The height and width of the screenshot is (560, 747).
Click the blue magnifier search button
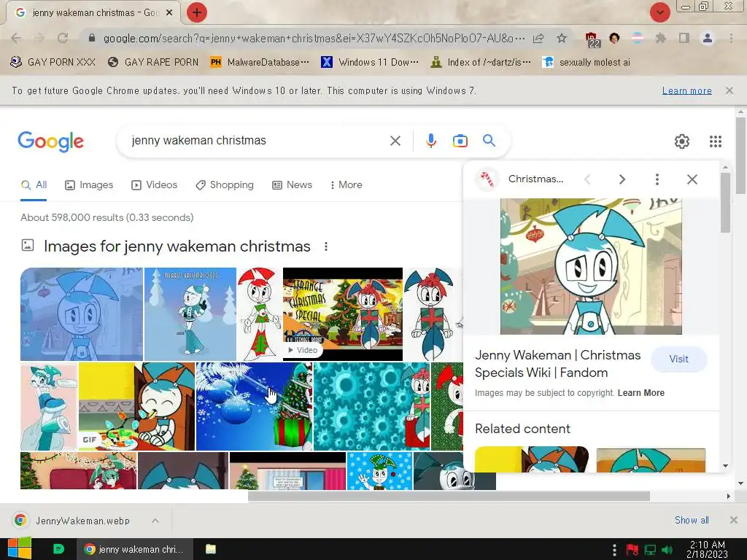(489, 141)
